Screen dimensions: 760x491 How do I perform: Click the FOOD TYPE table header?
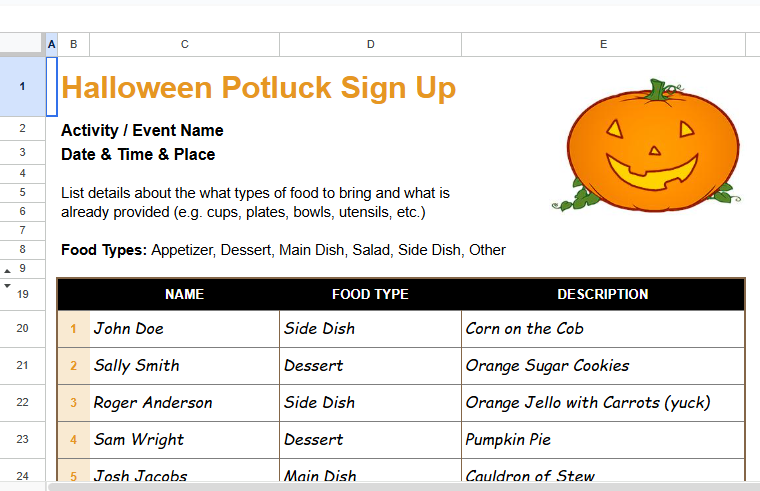click(x=370, y=294)
